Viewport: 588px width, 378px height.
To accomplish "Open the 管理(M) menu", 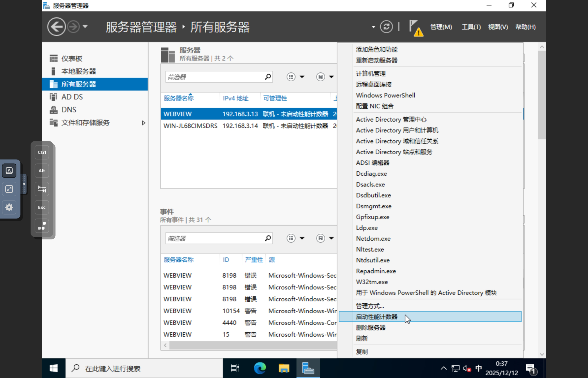I will click(441, 27).
